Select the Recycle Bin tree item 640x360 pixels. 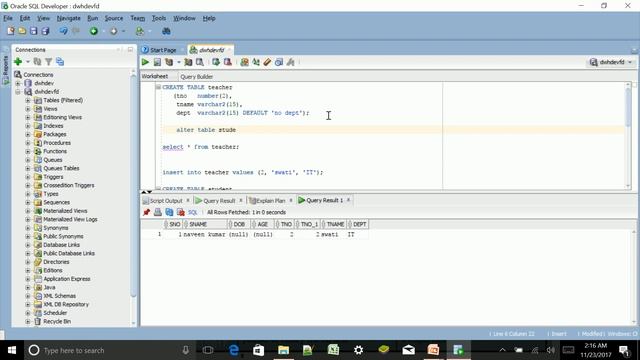pyautogui.click(x=57, y=321)
